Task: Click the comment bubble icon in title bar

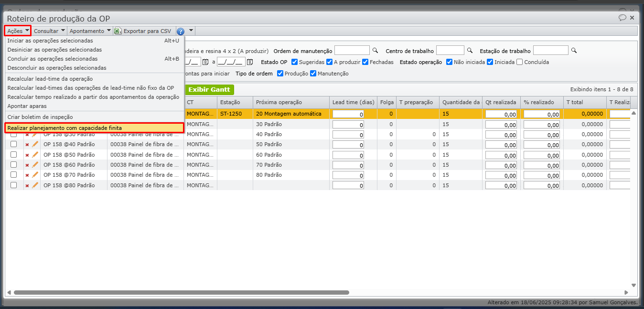Action: coord(622,18)
